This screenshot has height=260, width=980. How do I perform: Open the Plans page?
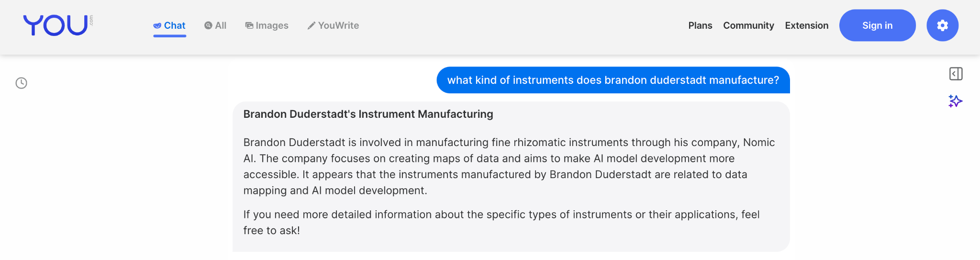(x=700, y=25)
